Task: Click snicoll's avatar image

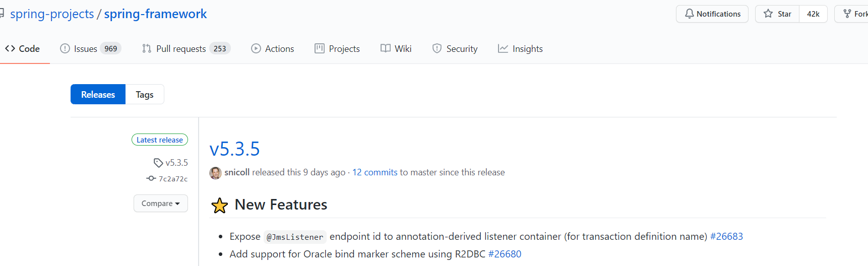Action: coord(215,173)
